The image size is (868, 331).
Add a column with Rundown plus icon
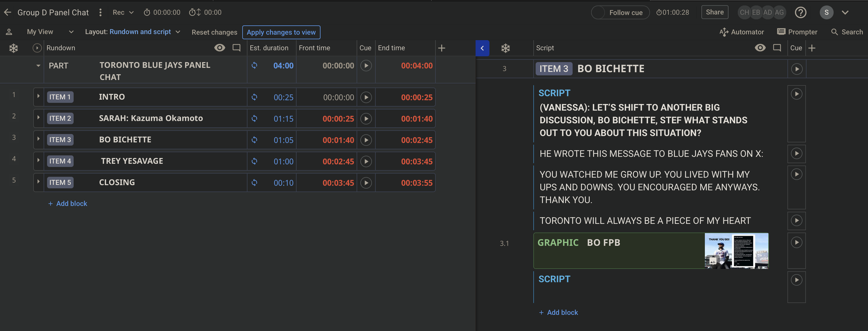click(442, 48)
